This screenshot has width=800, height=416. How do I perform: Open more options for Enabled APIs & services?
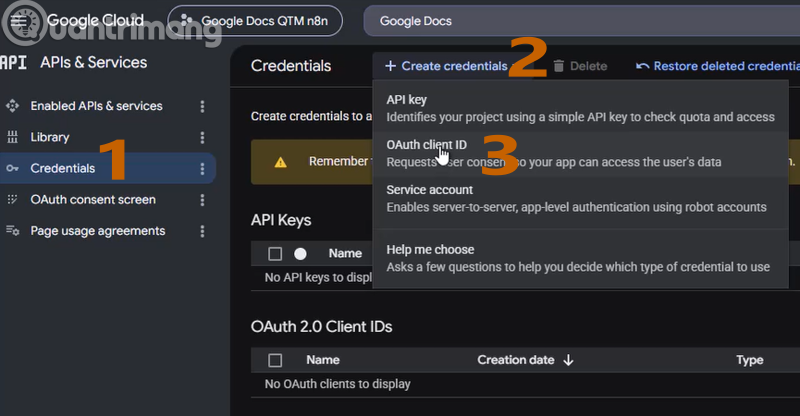point(203,106)
